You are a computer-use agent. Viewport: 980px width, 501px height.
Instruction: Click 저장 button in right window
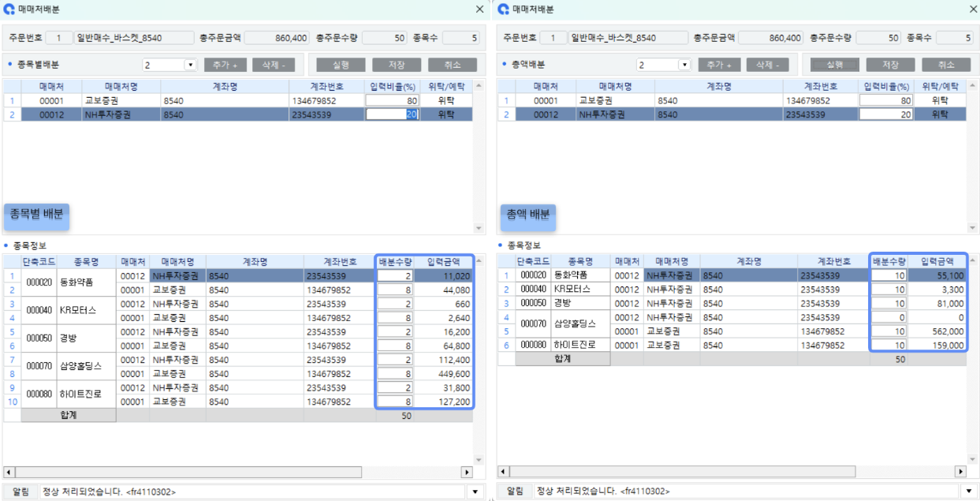tap(890, 65)
